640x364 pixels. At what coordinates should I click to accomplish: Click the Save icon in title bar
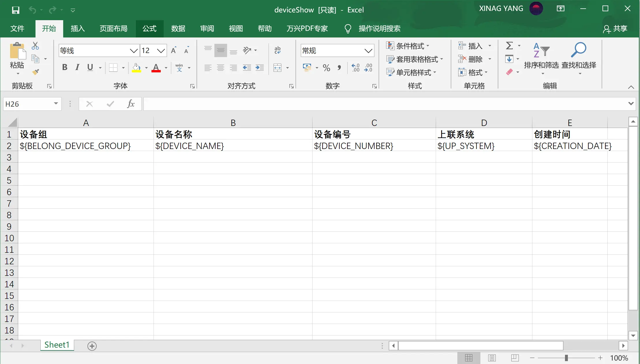point(16,10)
